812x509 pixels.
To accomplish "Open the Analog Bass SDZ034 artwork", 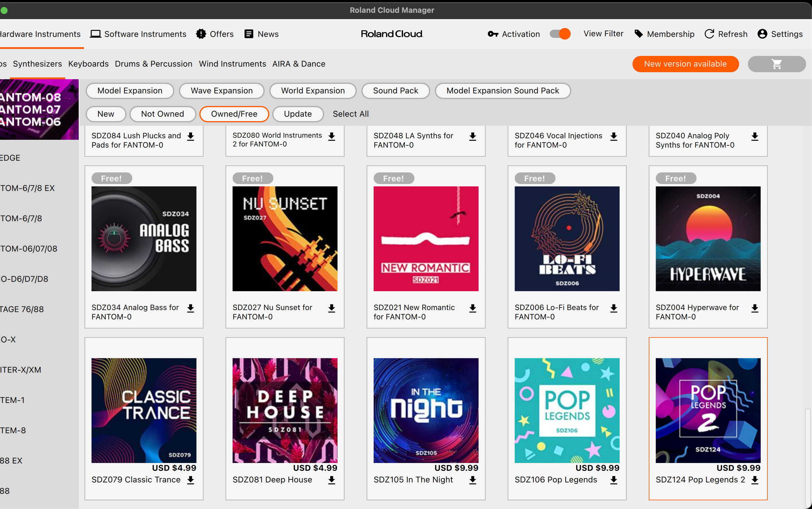I will point(144,239).
